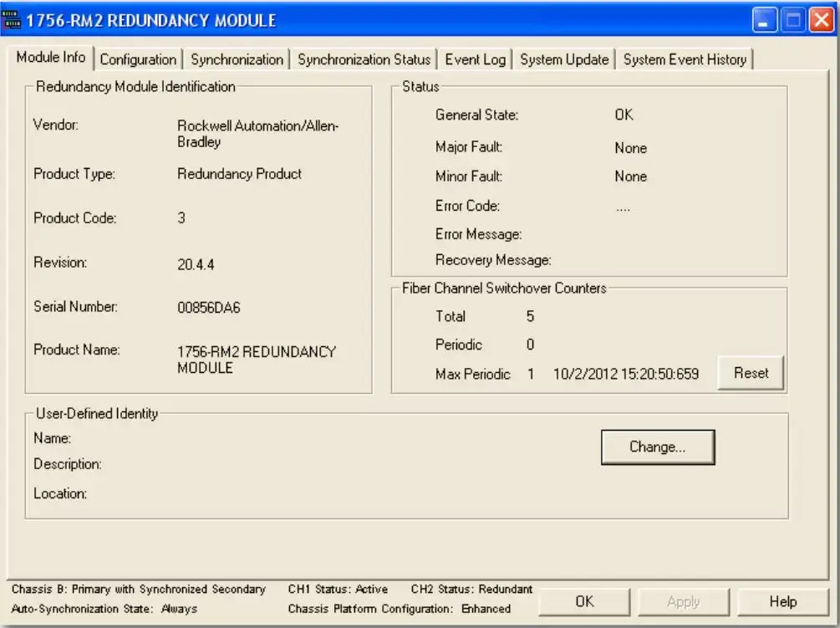Click the redundancy module title bar icon
Viewport: 840px width, 628px height.
pos(11,20)
